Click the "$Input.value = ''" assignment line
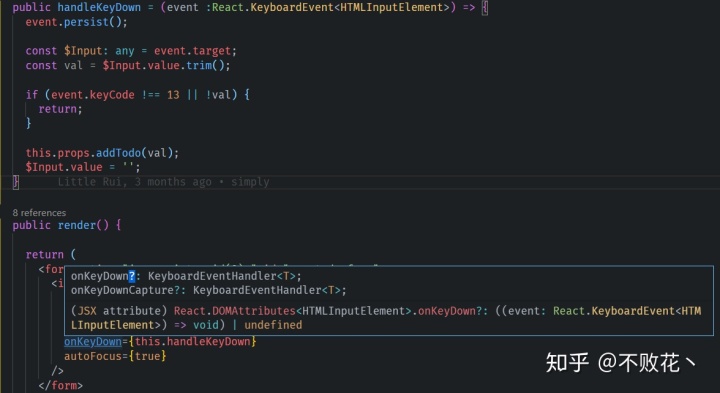The height and width of the screenshot is (393, 720). pos(83,167)
